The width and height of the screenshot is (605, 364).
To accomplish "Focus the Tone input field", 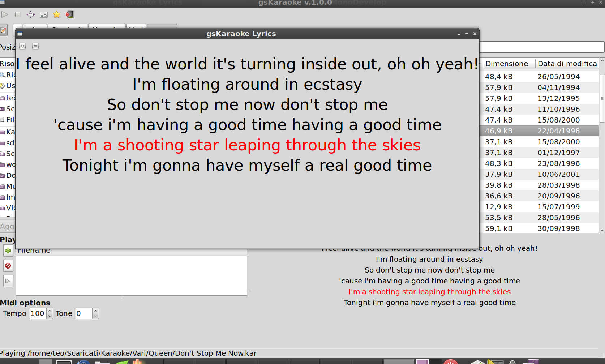I will tap(83, 313).
